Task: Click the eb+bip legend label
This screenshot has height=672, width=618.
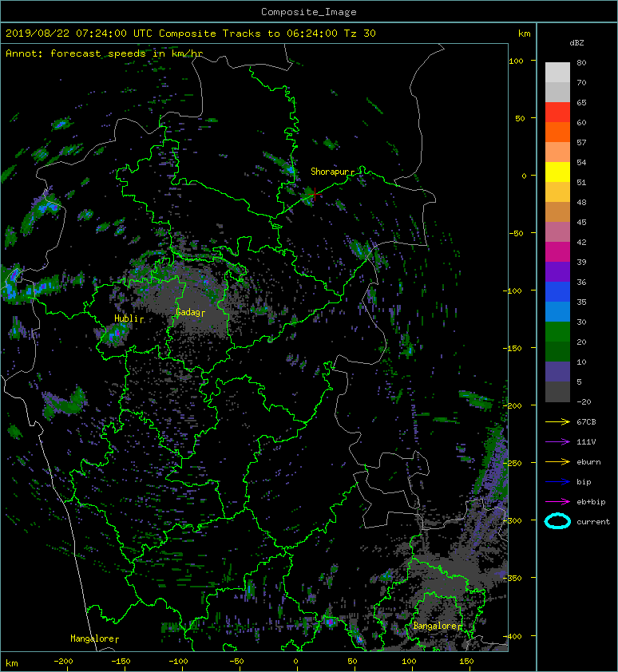Action: tap(591, 502)
